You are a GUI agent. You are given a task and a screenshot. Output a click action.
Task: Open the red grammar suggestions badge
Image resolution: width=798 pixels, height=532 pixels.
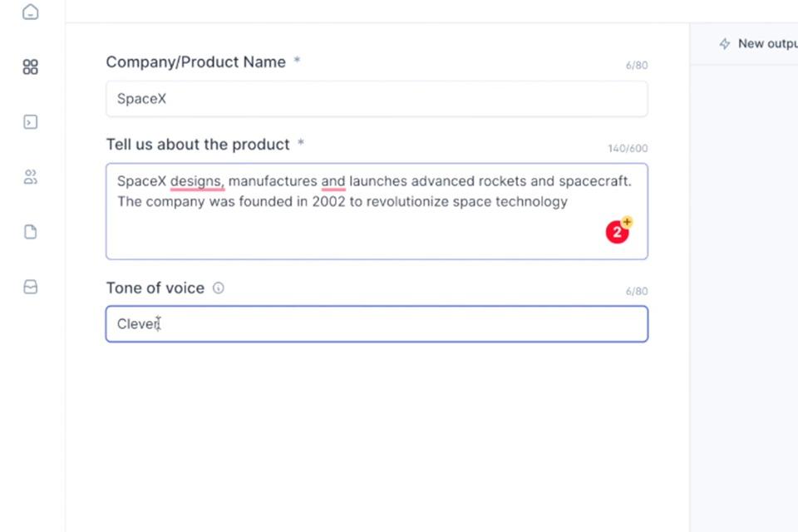[618, 232]
